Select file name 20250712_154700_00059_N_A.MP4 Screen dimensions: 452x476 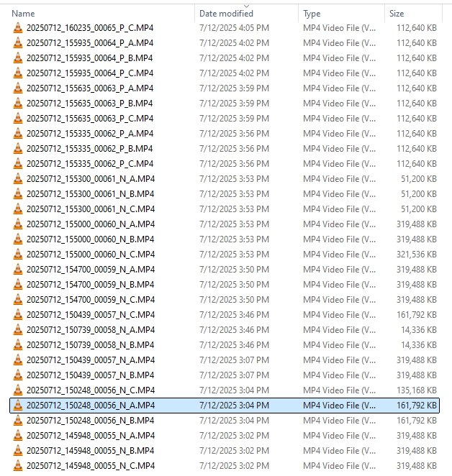[91, 270]
